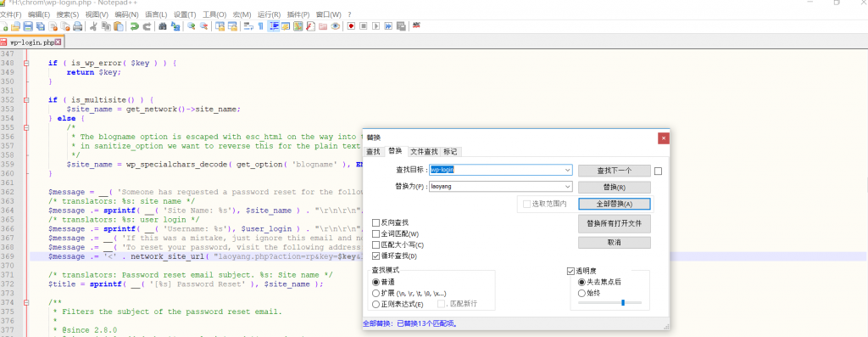The image size is (868, 337).
Task: Click the save recorded macro icon
Action: (401, 26)
